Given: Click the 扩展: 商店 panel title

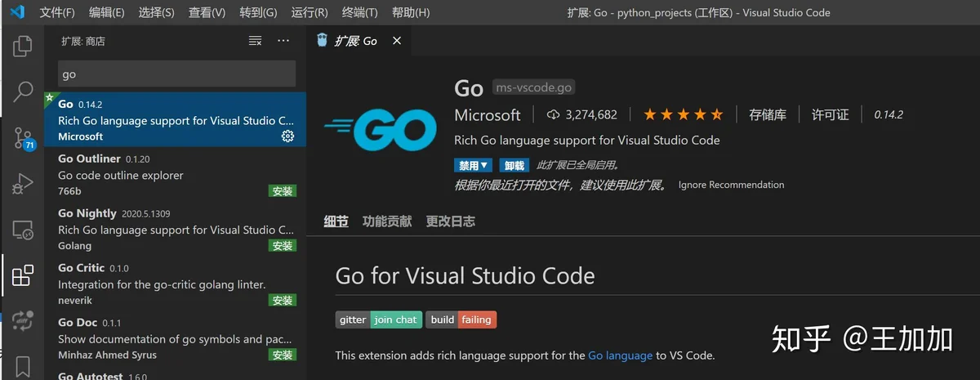Looking at the screenshot, I should click(x=83, y=41).
